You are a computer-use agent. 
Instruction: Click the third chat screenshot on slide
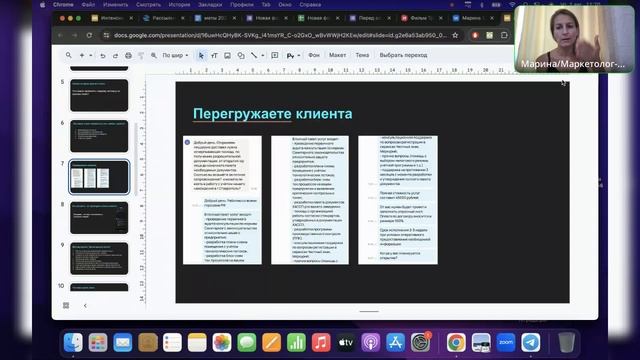(x=398, y=200)
